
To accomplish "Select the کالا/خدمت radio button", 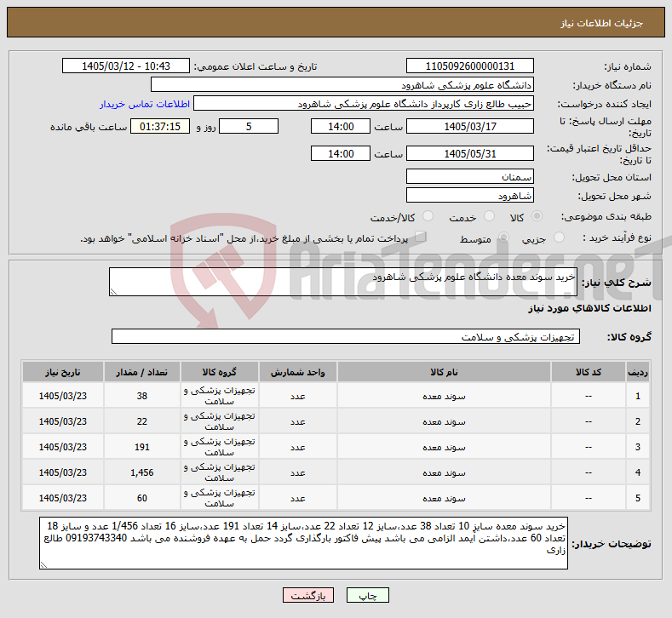I will [x=428, y=216].
